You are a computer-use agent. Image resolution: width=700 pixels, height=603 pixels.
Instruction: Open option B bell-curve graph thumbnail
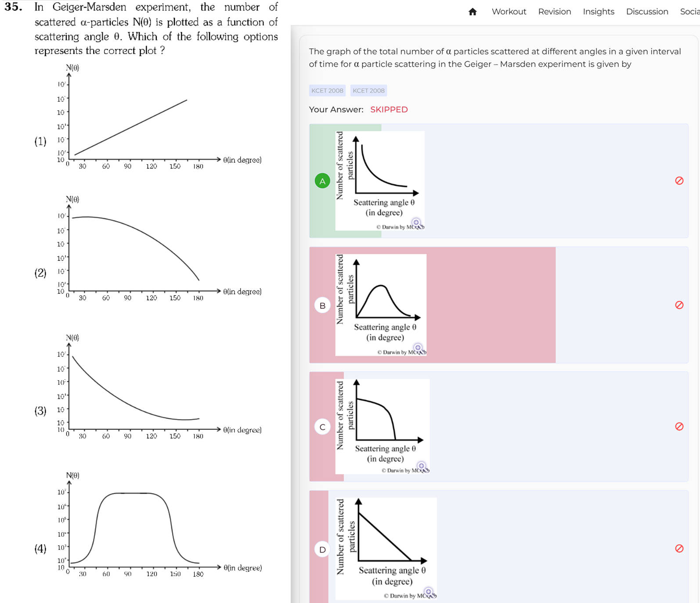(381, 305)
